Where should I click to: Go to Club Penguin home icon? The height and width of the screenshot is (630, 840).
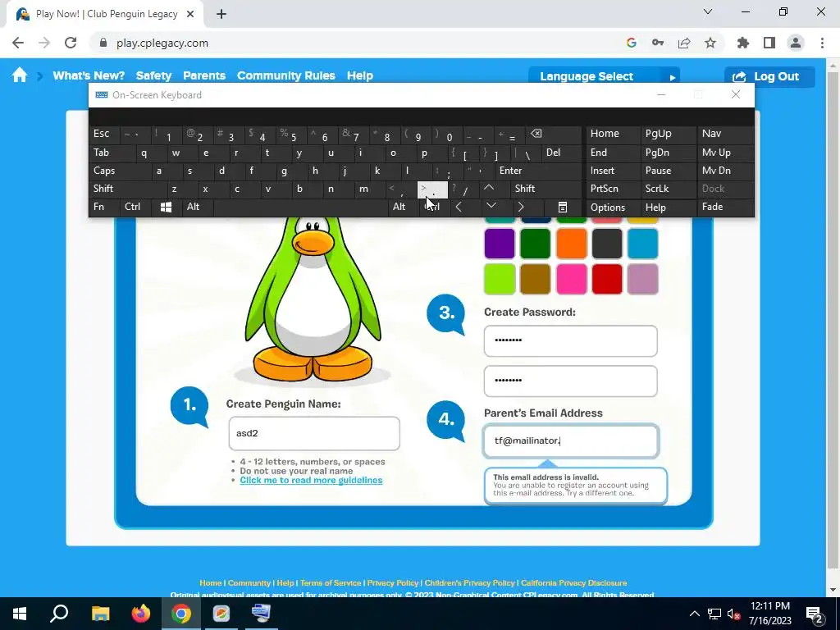20,75
